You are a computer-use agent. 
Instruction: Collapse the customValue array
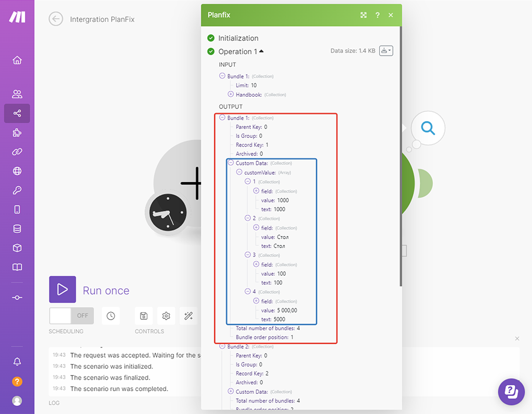click(239, 172)
